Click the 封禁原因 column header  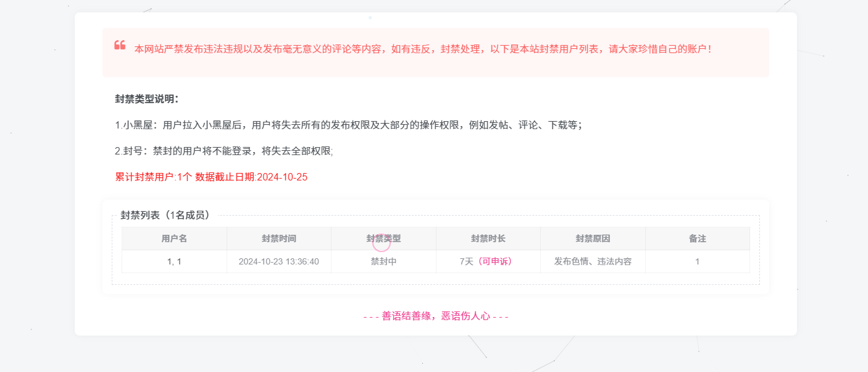(593, 239)
